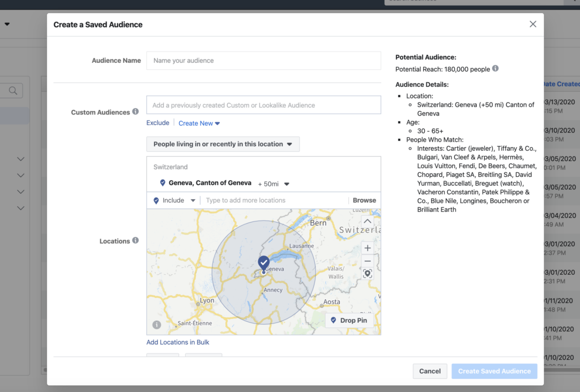Click the Lausanne label on the map
The image size is (580, 392).
[301, 246]
